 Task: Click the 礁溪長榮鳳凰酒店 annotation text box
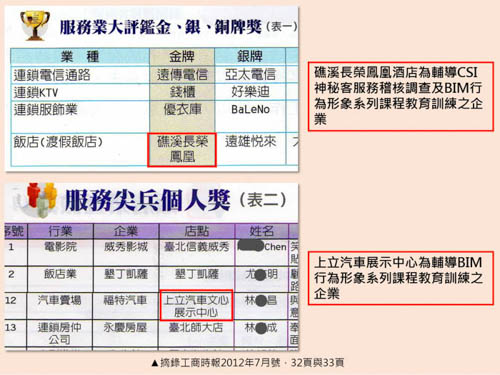click(x=401, y=96)
